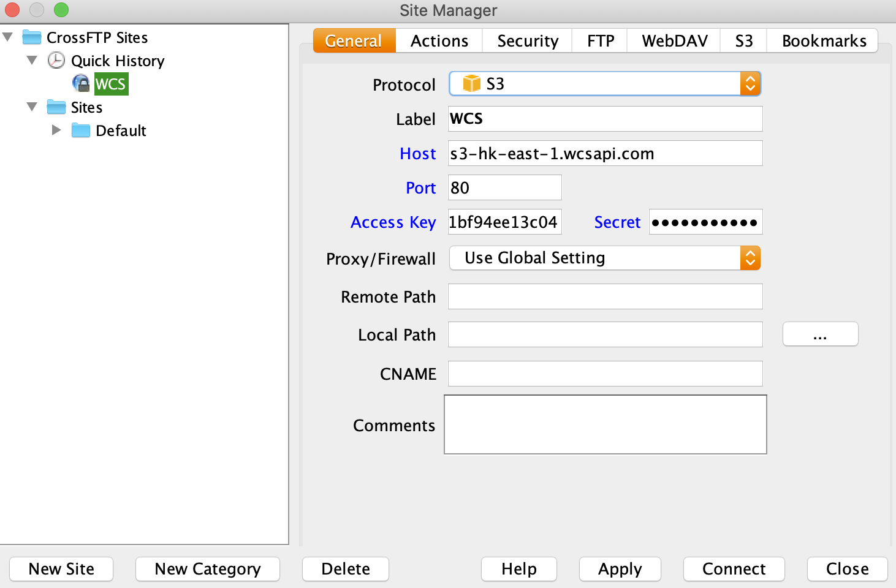Click the New Site button
This screenshot has height=588, width=896.
pyautogui.click(x=61, y=569)
